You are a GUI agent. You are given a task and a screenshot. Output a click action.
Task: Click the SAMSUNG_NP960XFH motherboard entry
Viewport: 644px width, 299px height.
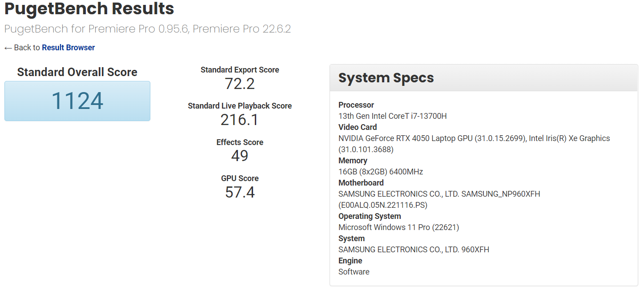[439, 194]
